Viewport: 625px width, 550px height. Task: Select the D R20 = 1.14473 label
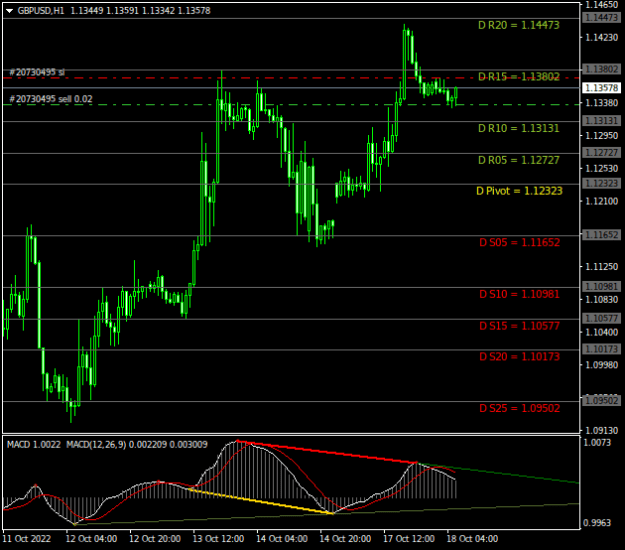tap(519, 25)
